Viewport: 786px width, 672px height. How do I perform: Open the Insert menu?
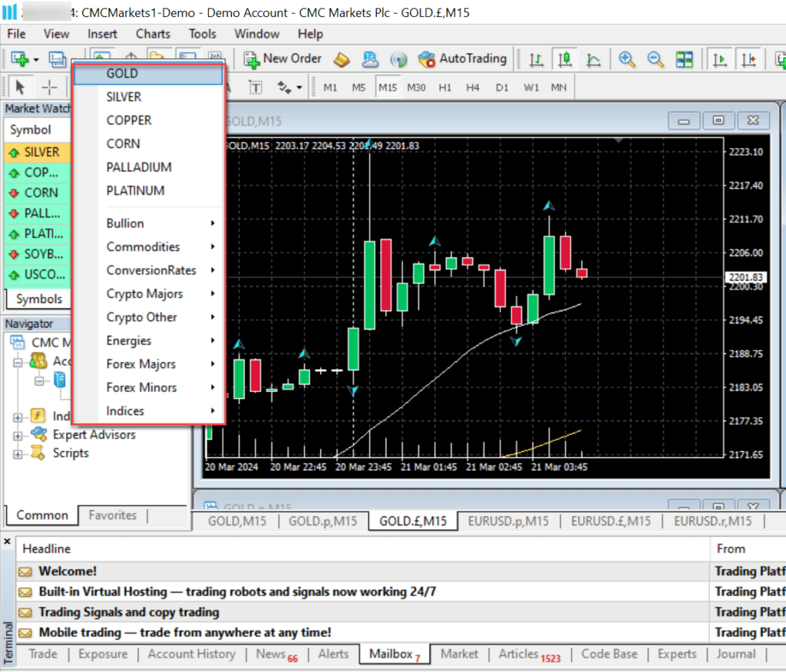(102, 34)
